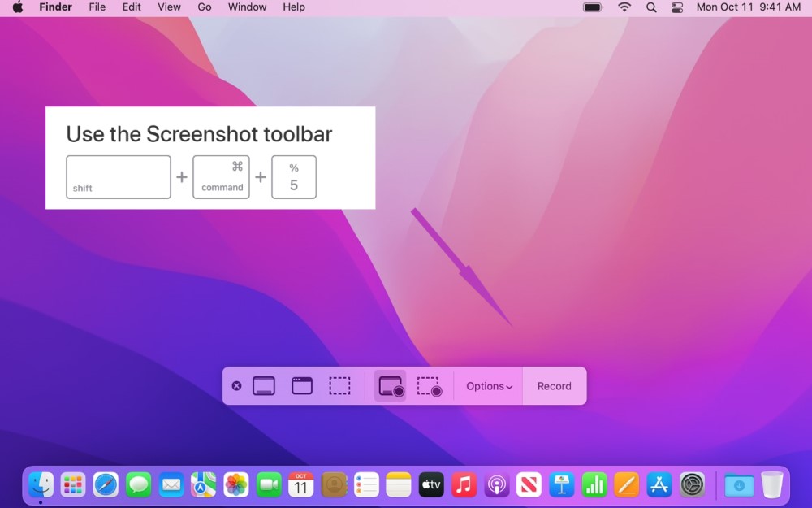Open Photos from the Dock

[x=236, y=485]
